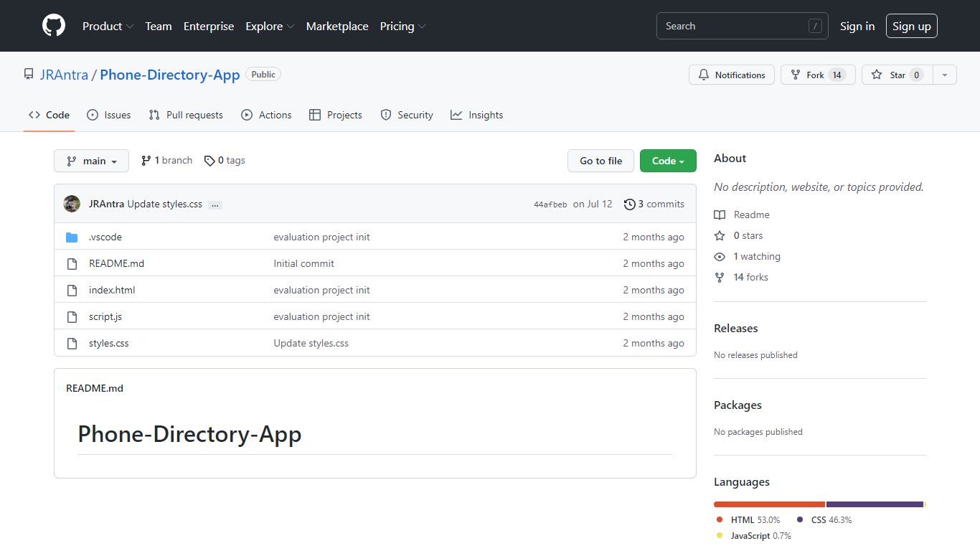Open the README.md file in file list
980x551 pixels.
[117, 263]
